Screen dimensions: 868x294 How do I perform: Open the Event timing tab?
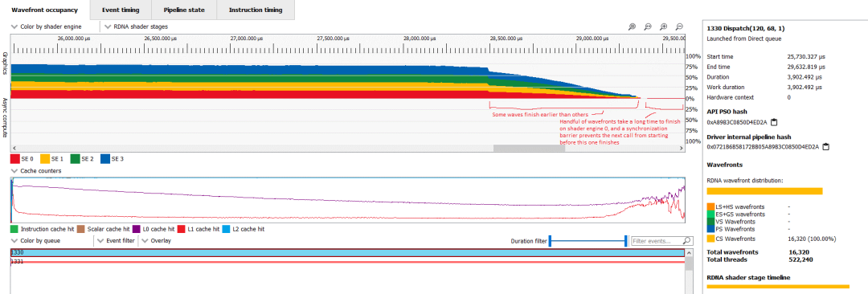[120, 10]
